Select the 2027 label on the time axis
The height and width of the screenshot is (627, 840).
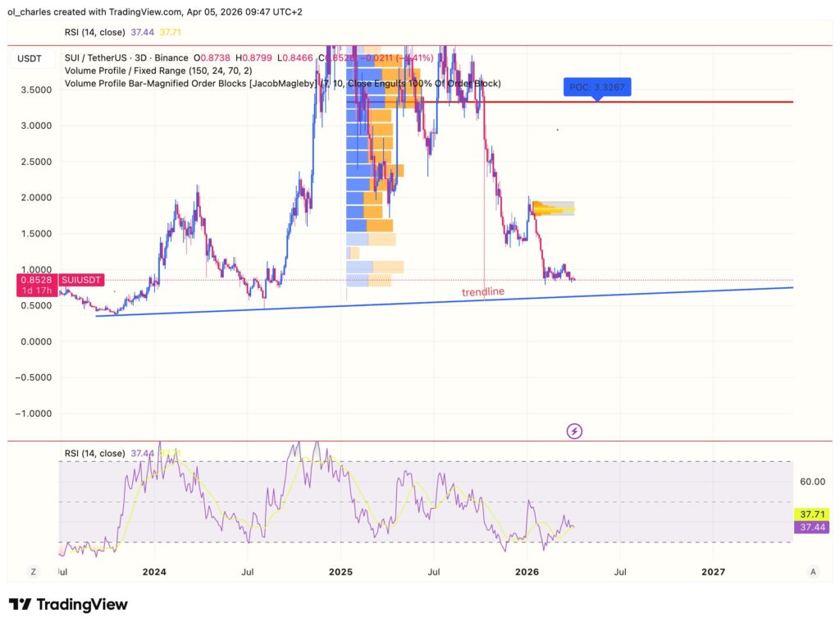pos(714,570)
